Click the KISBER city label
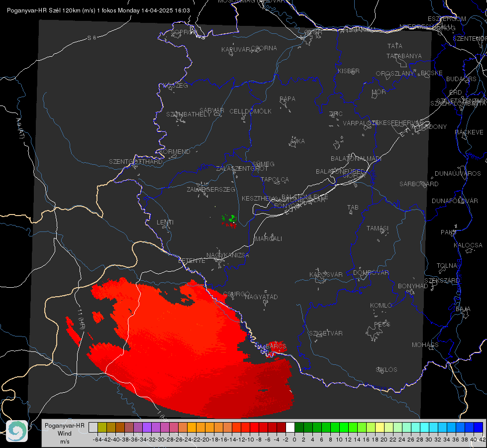Image resolution: width=487 pixels, height=448 pixels. coord(349,71)
